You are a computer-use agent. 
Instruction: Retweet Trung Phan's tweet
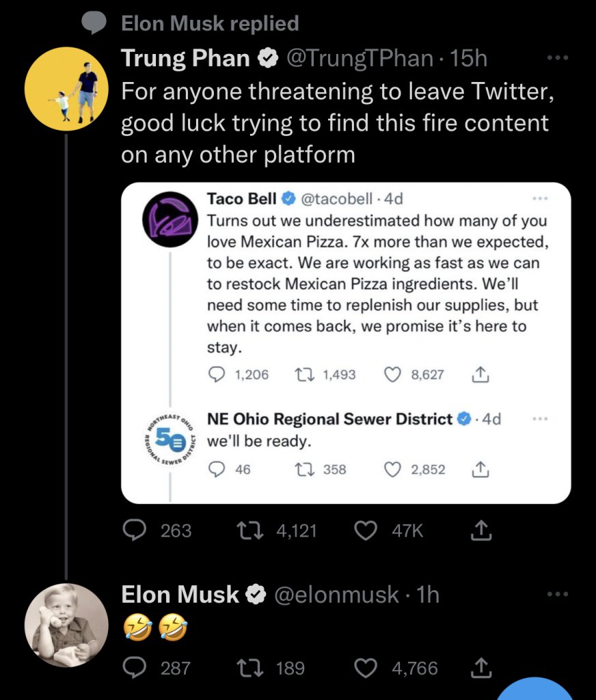tap(248, 530)
